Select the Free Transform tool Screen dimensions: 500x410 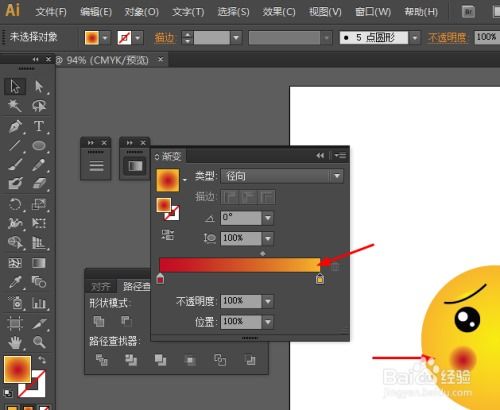pyautogui.click(x=39, y=223)
